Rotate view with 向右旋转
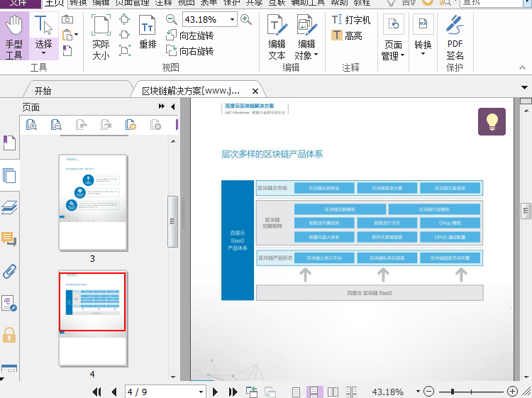 coord(189,51)
